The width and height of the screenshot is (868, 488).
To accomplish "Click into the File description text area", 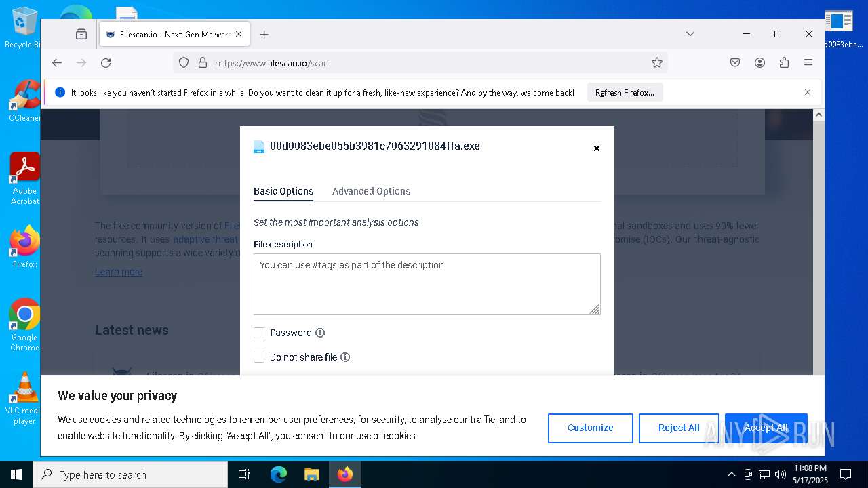I will [427, 284].
